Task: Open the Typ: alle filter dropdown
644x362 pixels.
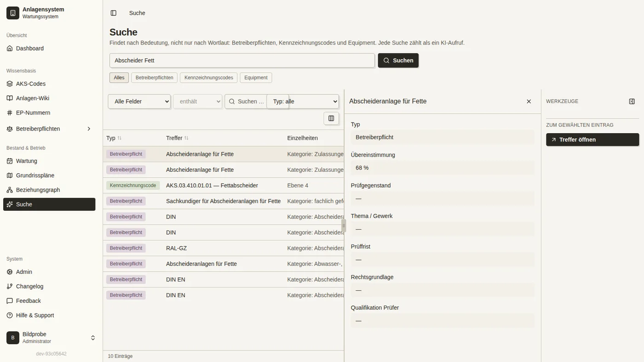Action: 303,102
